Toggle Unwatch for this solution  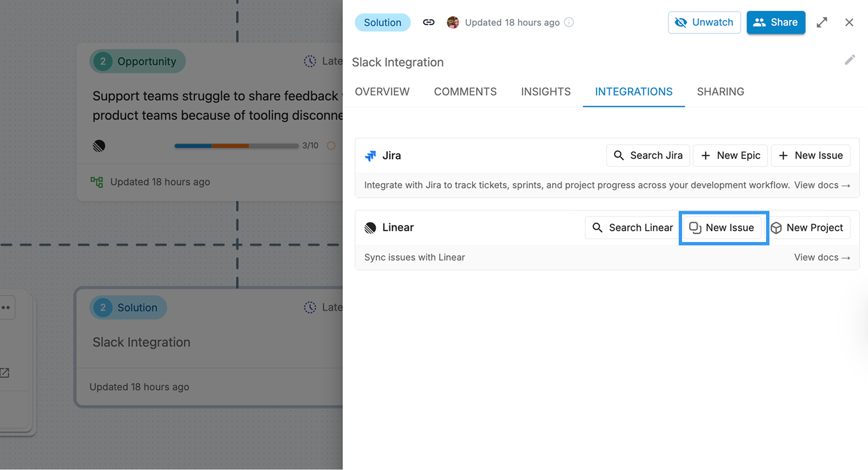(704, 22)
